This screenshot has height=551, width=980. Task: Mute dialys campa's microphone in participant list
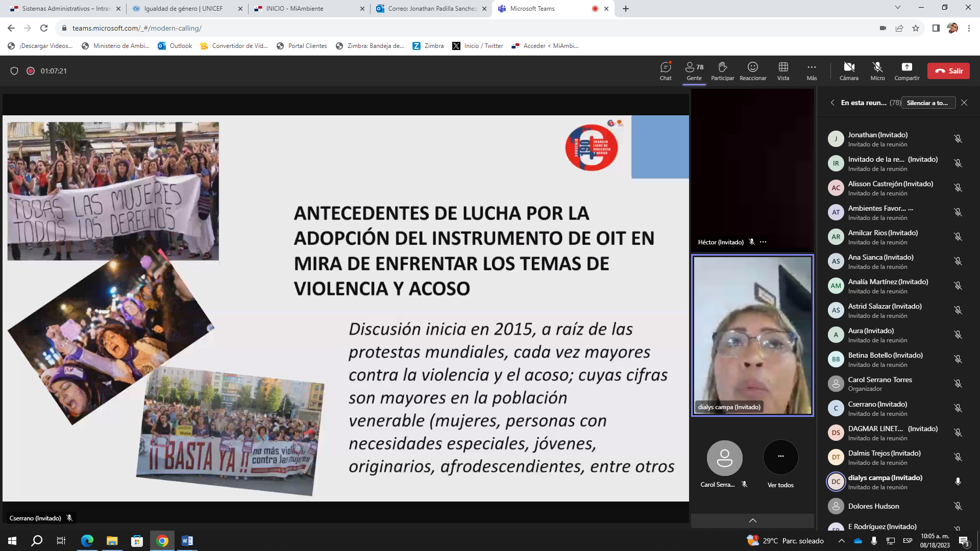pos(958,482)
